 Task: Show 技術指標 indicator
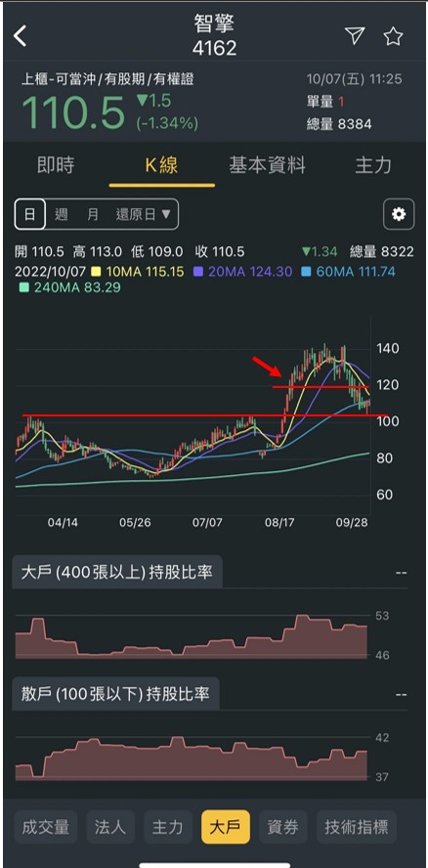357,827
